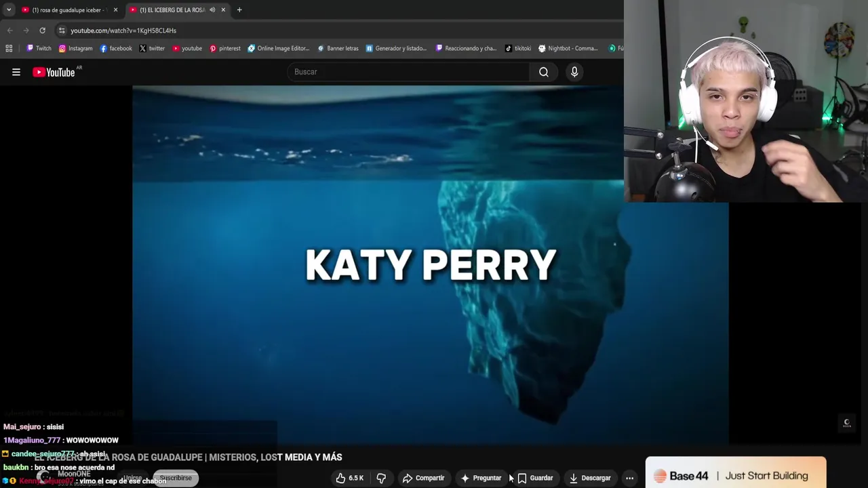Click chat message from Mai_sejuro
This screenshot has width=868, height=488.
[34, 427]
